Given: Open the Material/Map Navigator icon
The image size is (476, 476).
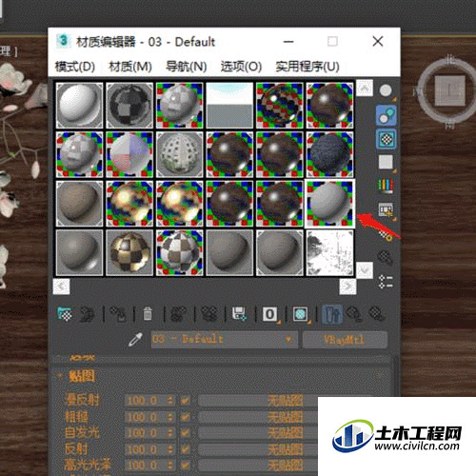Looking at the screenshot, I should click(x=386, y=282).
